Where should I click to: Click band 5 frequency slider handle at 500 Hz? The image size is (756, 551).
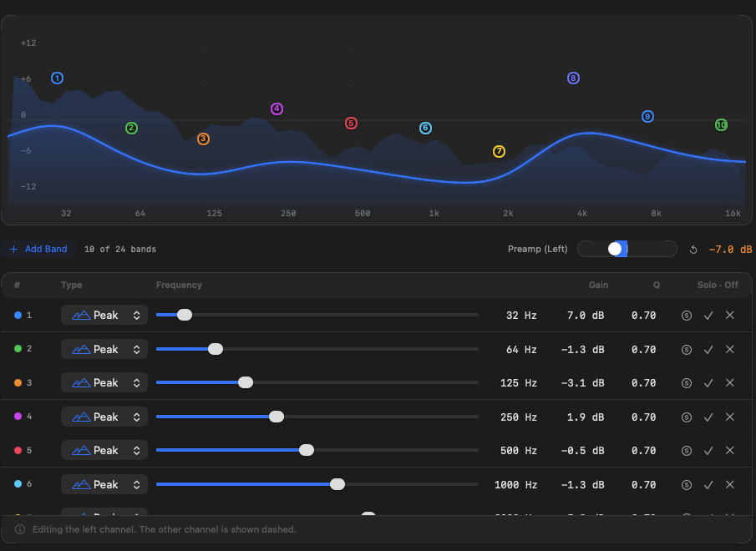(x=307, y=450)
